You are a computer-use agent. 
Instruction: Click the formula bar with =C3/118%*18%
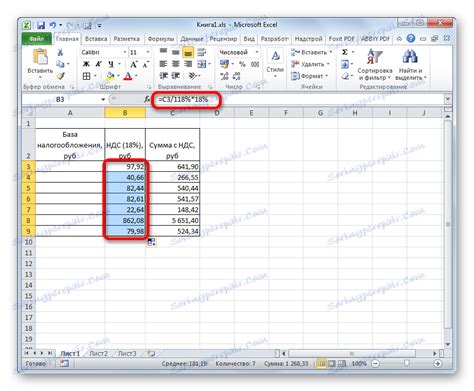[297, 99]
